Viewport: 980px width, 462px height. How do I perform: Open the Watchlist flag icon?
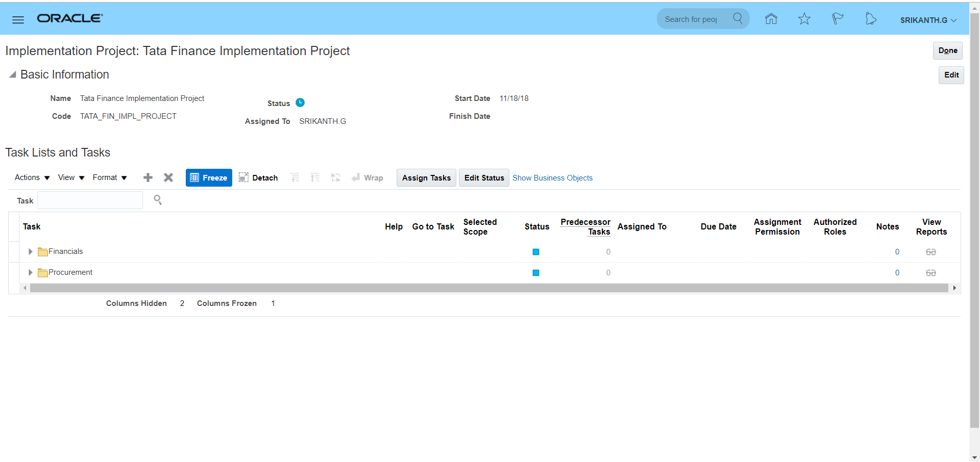[x=837, y=19]
